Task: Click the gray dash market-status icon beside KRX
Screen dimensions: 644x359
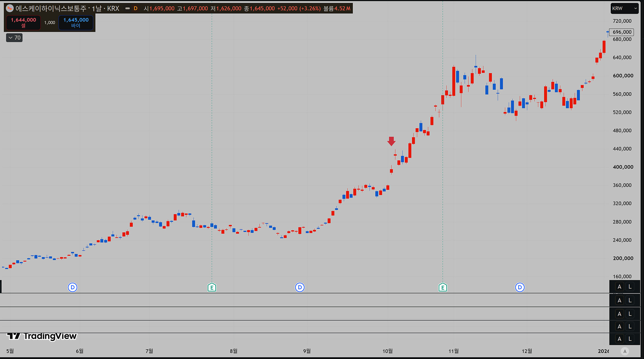Action: click(127, 8)
